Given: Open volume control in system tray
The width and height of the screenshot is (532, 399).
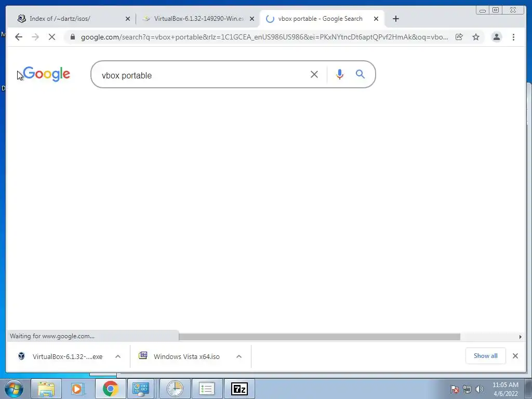Looking at the screenshot, I should click(480, 389).
